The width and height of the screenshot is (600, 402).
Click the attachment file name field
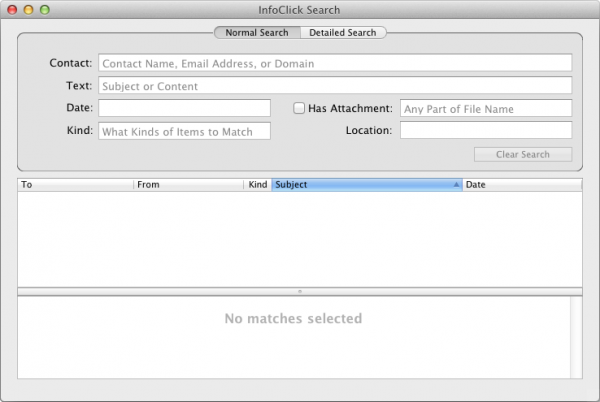pyautogui.click(x=486, y=108)
